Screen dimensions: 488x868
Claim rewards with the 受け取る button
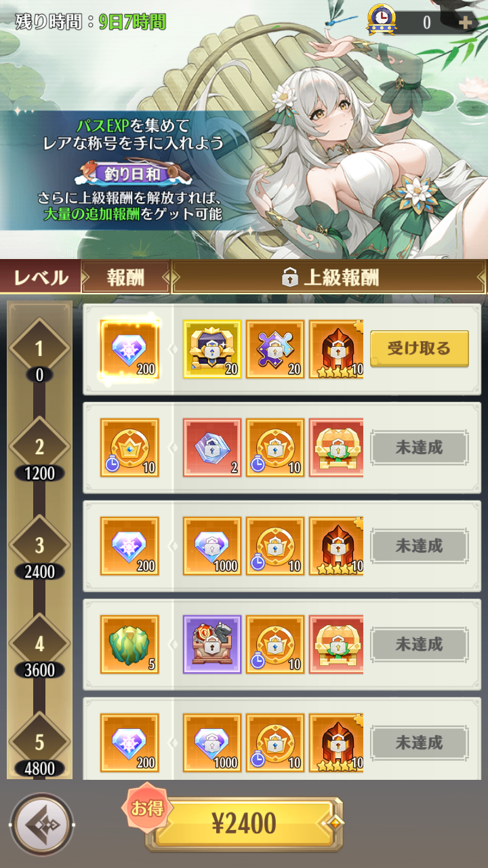coord(419,349)
